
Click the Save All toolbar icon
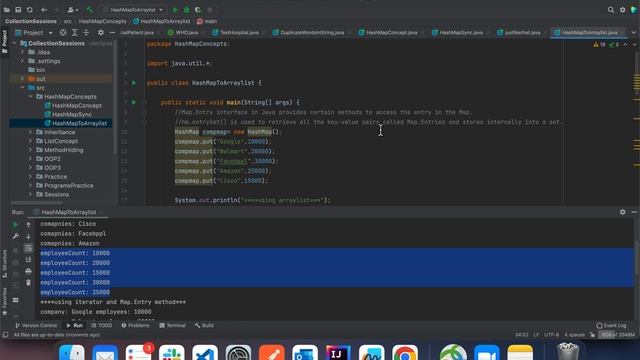[18, 10]
